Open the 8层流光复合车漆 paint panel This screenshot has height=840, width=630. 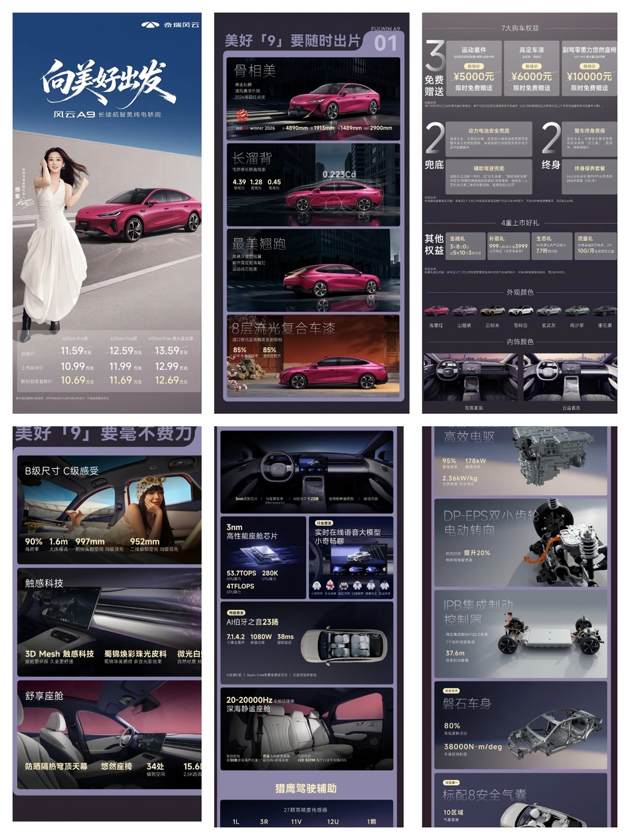[313, 356]
